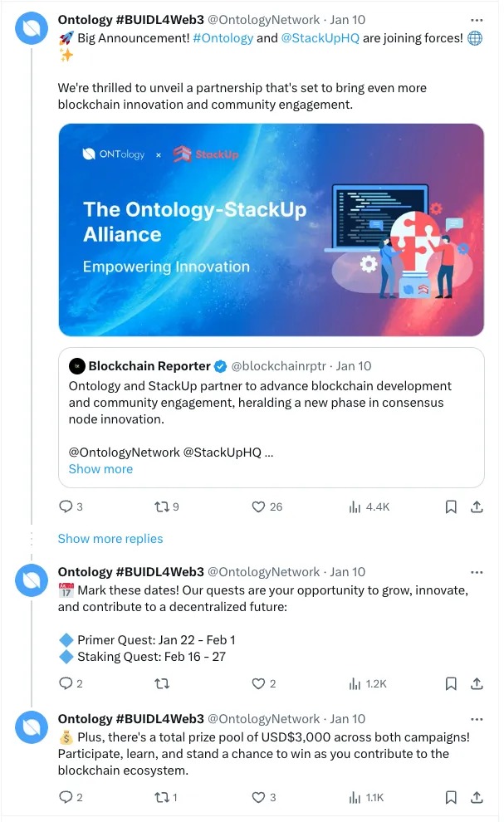Bookmark the Big Announcement tweet

pyautogui.click(x=451, y=506)
